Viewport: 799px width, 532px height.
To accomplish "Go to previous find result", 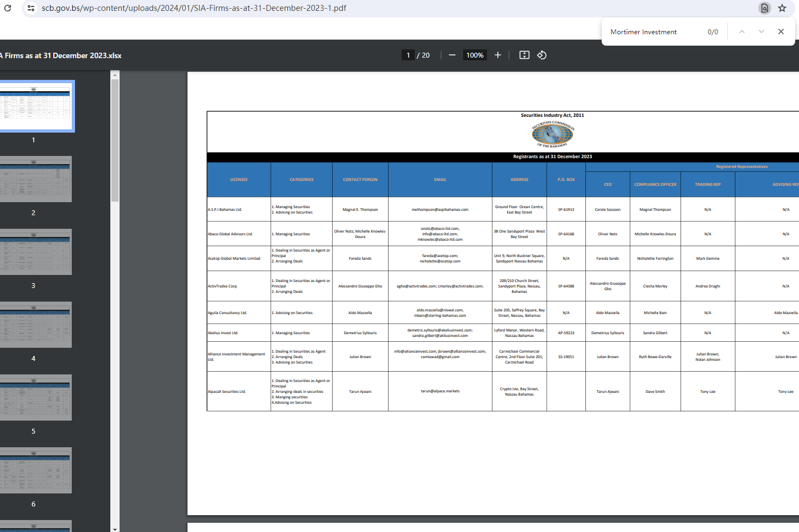I will pos(742,32).
